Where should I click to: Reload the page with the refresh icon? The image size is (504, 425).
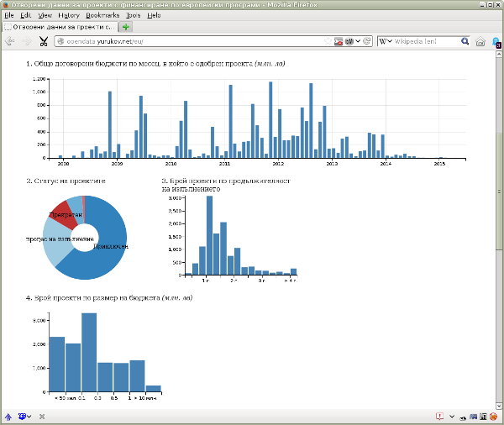click(367, 41)
